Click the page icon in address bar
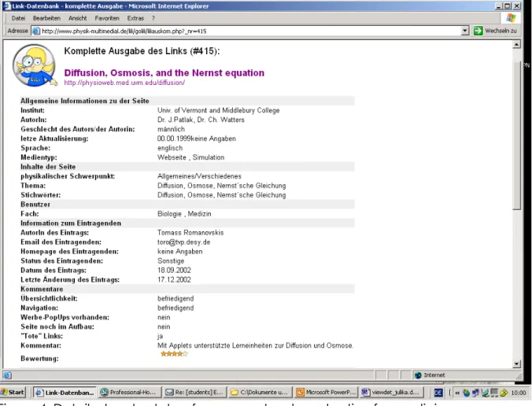This screenshot has height=406, width=532. 36,31
